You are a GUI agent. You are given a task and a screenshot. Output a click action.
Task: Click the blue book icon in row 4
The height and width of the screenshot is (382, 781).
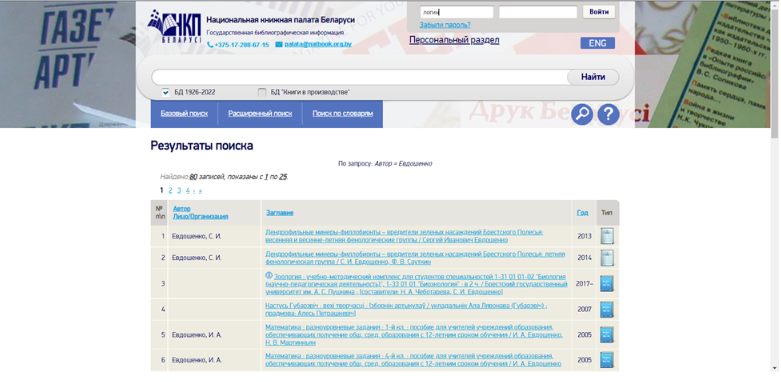[x=607, y=309]
